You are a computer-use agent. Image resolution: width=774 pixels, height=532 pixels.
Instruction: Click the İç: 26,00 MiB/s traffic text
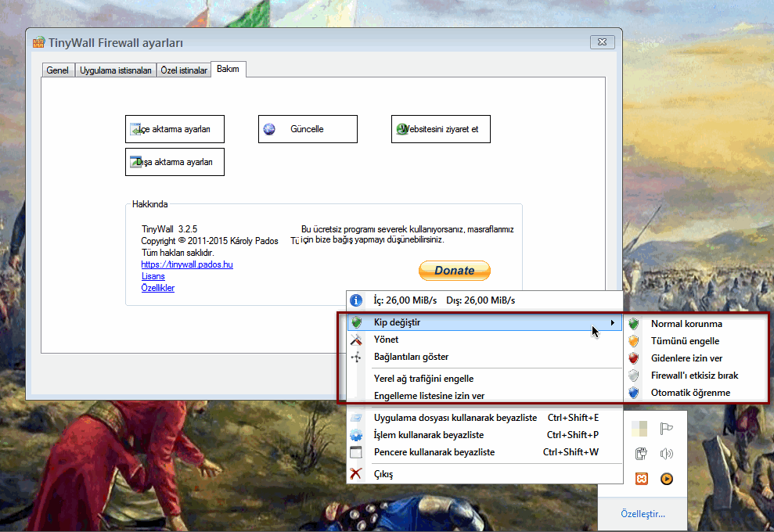(405, 300)
